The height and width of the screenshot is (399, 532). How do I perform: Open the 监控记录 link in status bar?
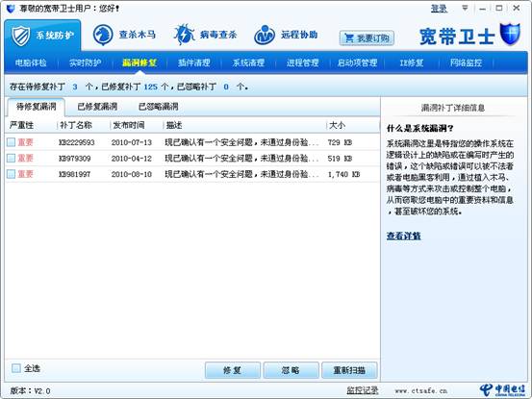pos(363,390)
